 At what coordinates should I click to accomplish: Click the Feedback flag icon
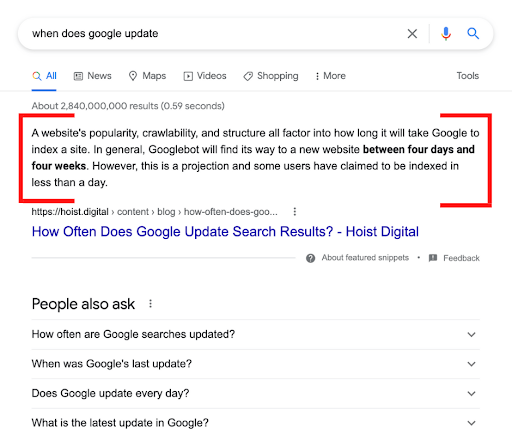(433, 258)
